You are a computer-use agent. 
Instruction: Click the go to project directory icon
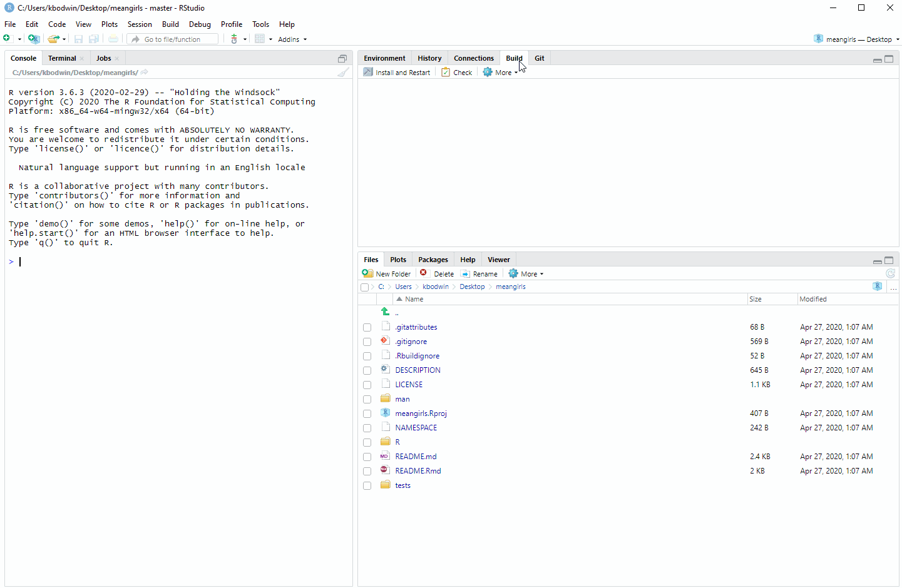point(877,286)
